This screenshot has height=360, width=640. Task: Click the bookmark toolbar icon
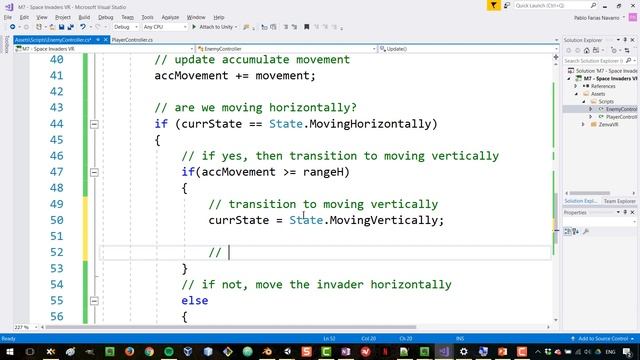pyautogui.click(x=307, y=27)
